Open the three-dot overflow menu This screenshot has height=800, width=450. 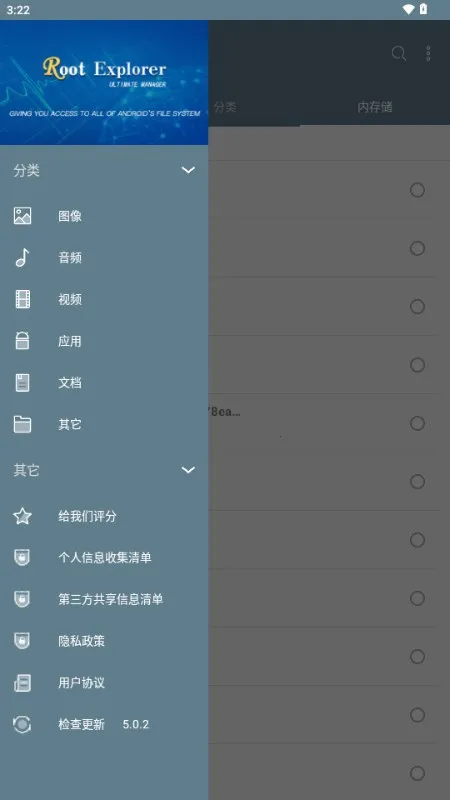428,53
